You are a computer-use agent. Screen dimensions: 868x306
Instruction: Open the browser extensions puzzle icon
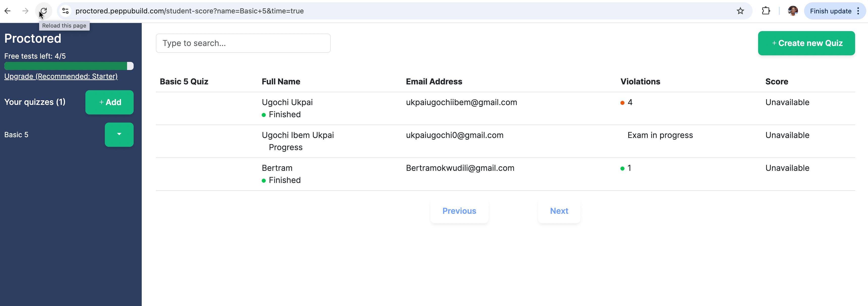click(x=766, y=11)
